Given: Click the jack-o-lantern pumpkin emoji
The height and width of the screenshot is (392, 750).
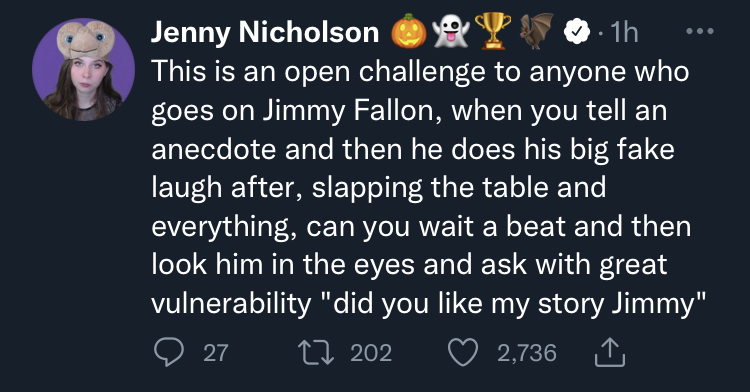Looking at the screenshot, I should tap(409, 32).
